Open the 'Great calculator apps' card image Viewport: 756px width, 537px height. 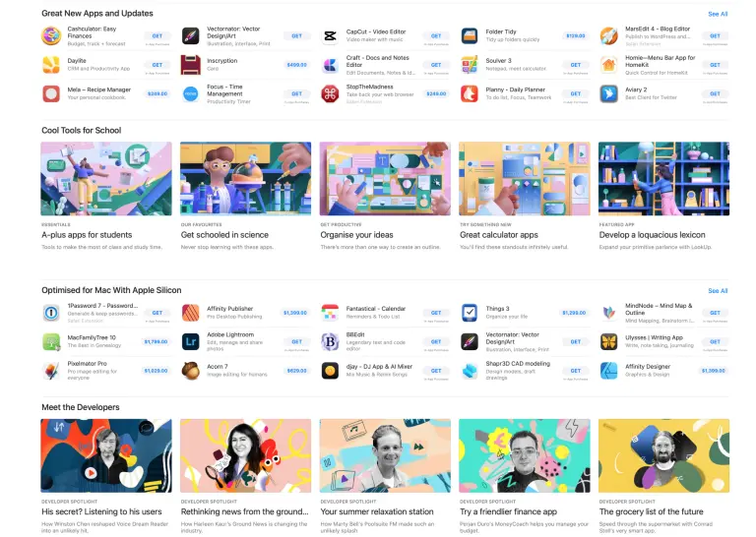click(x=525, y=178)
